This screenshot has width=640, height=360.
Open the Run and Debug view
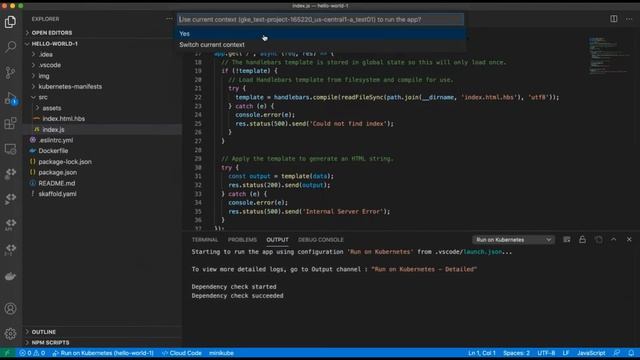[11, 98]
